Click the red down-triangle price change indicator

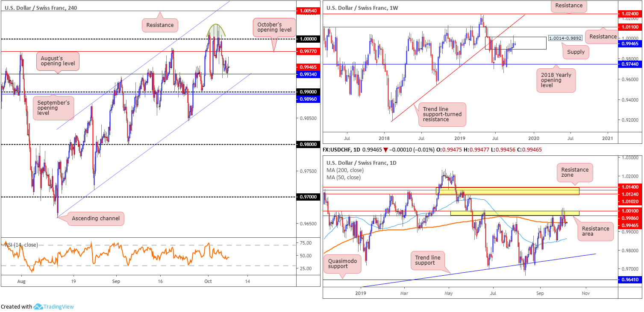pos(386,150)
